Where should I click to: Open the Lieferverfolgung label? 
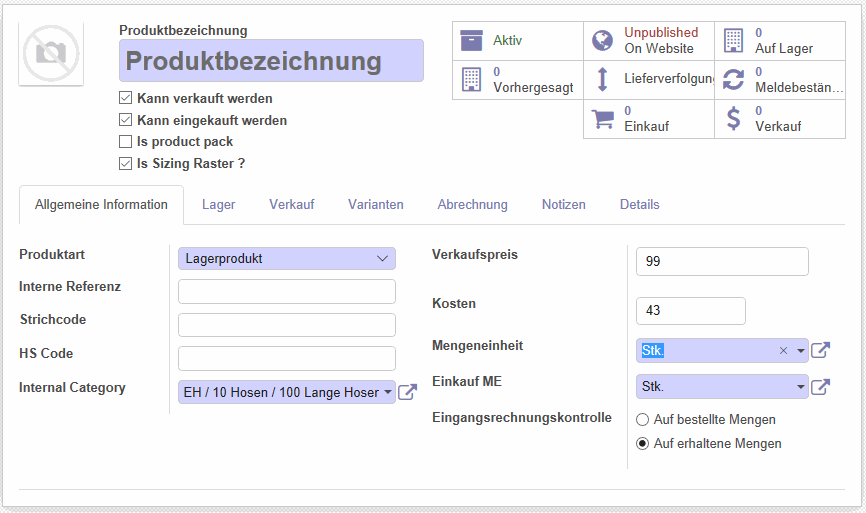pos(669,79)
